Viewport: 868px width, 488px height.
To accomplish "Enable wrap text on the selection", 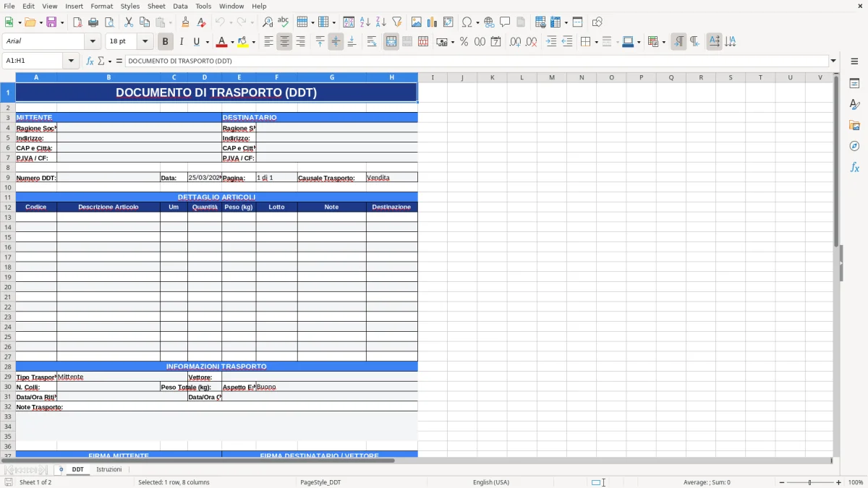I will pyautogui.click(x=372, y=41).
